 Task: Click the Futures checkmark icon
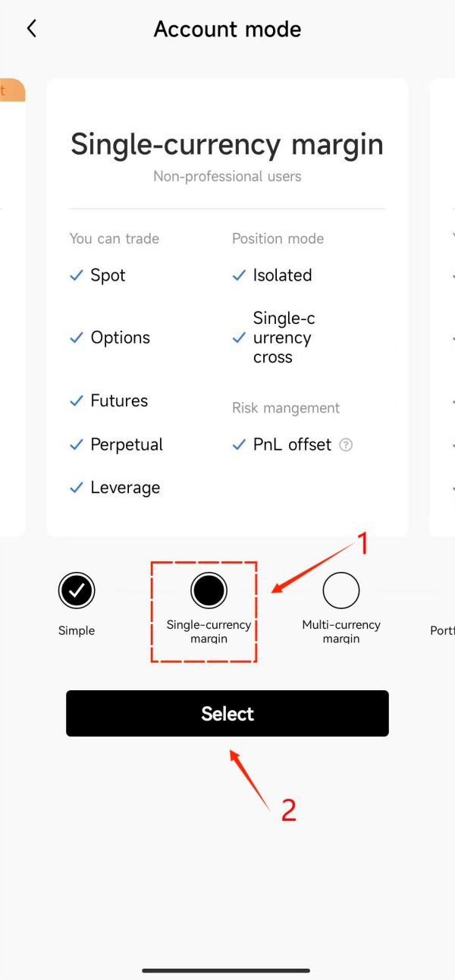[76, 401]
